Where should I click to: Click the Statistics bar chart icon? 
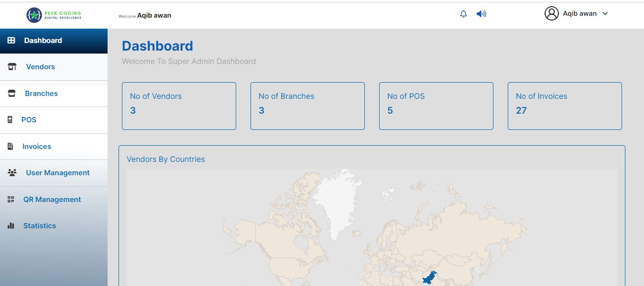pos(11,226)
